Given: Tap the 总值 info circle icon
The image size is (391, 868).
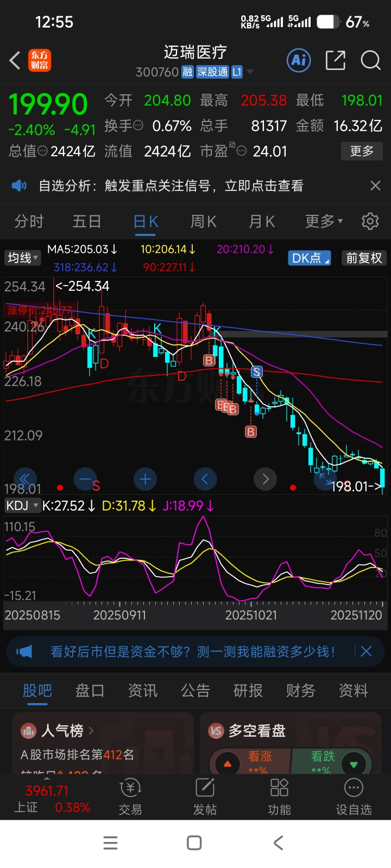Looking at the screenshot, I should 42,151.
